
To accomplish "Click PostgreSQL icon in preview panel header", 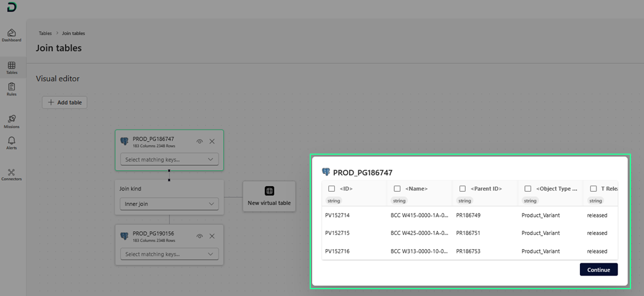I will coord(326,171).
